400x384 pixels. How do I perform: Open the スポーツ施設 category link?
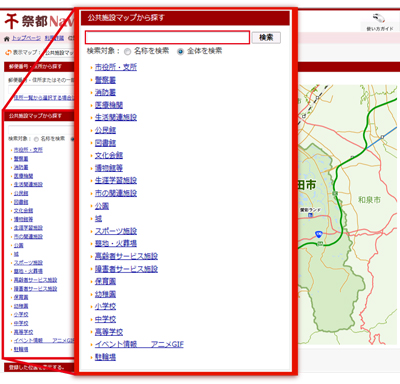pos(116,231)
